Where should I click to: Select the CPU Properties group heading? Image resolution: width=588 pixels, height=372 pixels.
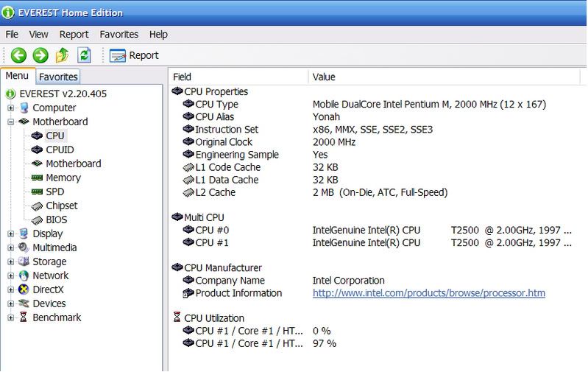[x=216, y=91]
